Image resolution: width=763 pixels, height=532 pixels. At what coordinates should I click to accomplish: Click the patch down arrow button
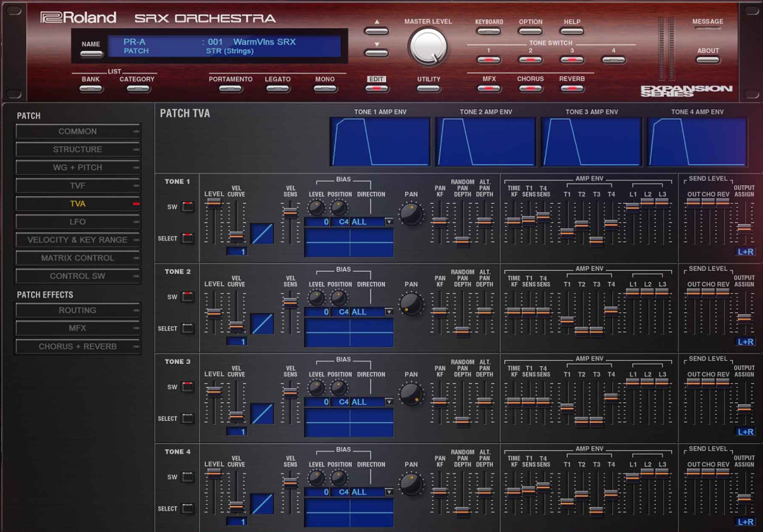click(376, 53)
